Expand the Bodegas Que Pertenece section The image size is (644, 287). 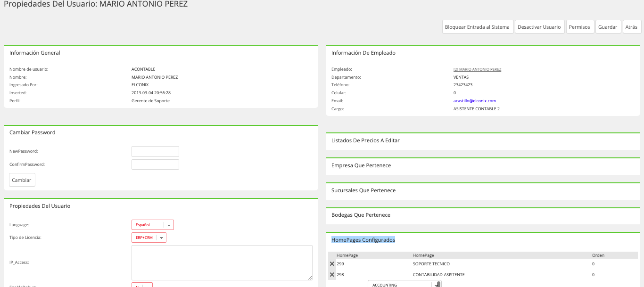(483, 215)
